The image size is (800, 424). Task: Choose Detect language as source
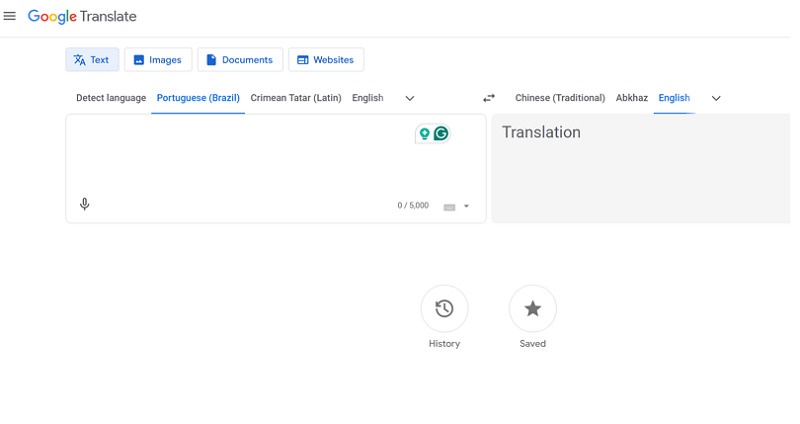tap(111, 98)
